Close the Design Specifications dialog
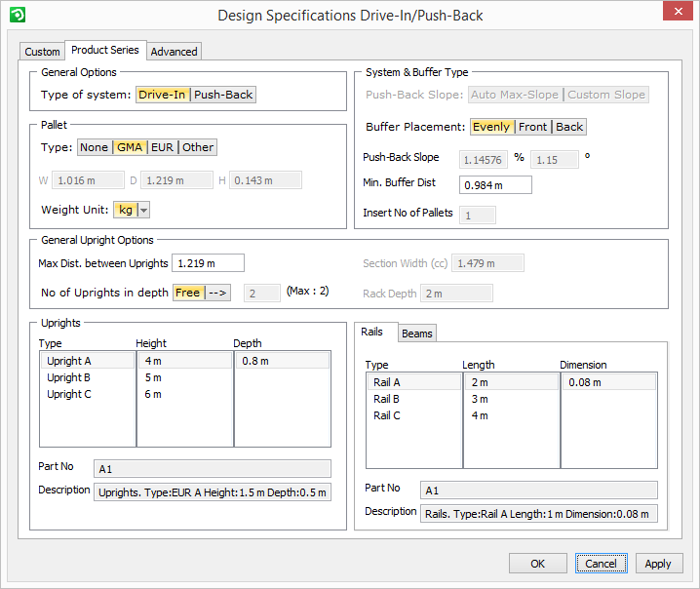 678,14
